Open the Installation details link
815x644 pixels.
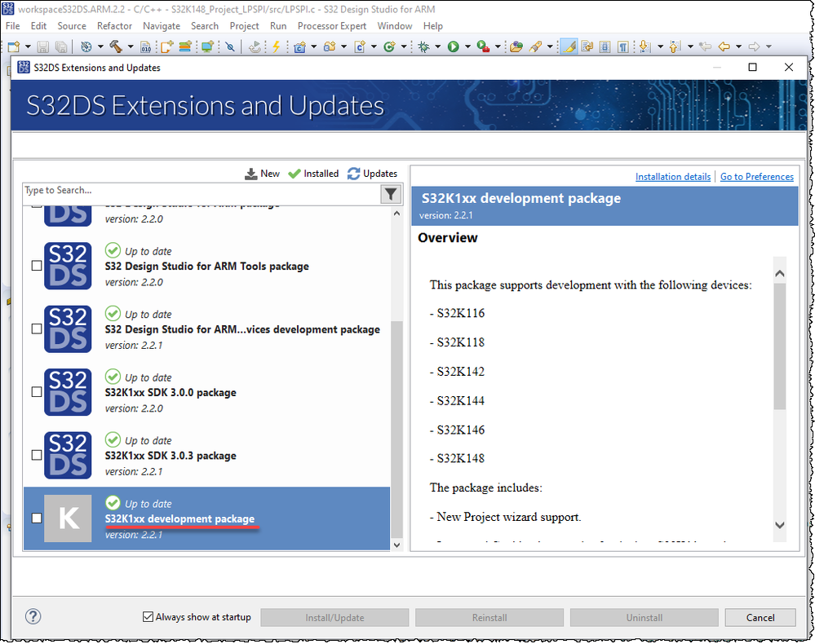click(672, 177)
